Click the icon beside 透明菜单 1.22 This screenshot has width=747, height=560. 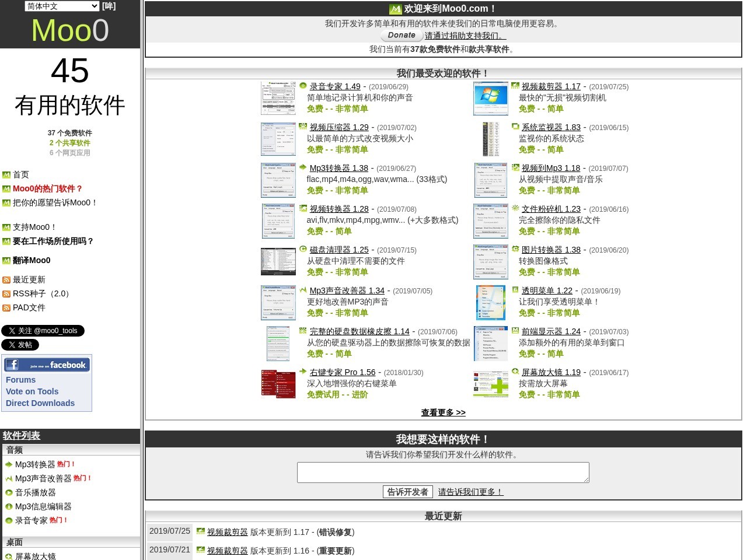coord(515,290)
